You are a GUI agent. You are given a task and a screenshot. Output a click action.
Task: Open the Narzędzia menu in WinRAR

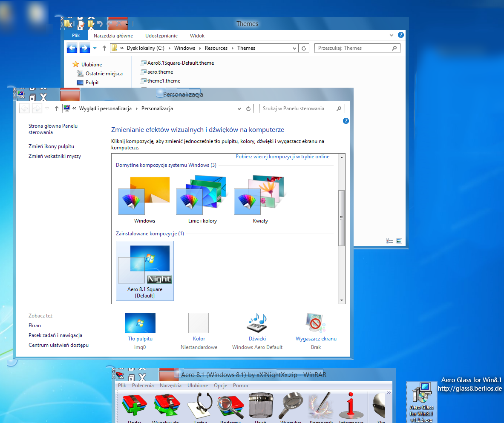click(x=170, y=386)
